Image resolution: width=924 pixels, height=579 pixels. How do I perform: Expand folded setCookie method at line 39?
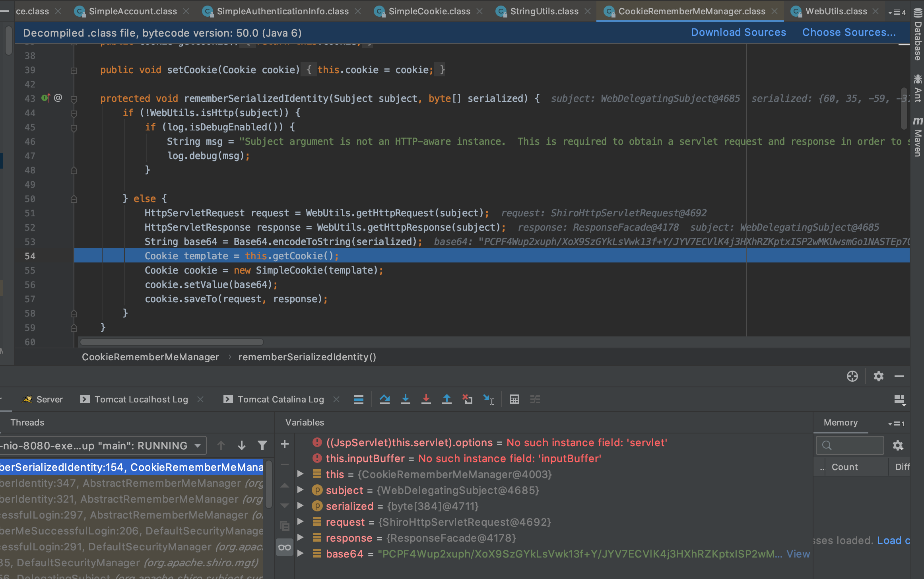tap(74, 70)
